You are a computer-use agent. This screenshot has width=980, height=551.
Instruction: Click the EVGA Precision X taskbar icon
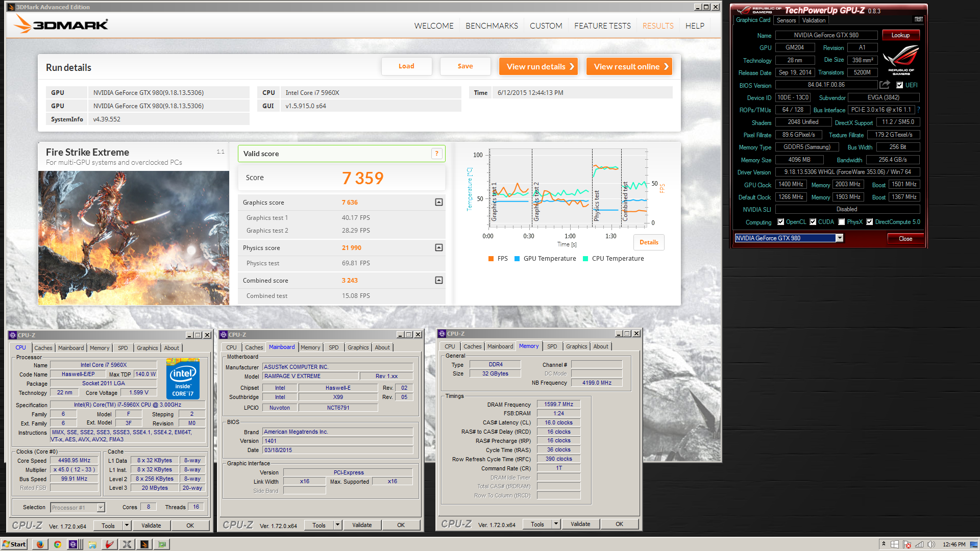pyautogui.click(x=127, y=544)
